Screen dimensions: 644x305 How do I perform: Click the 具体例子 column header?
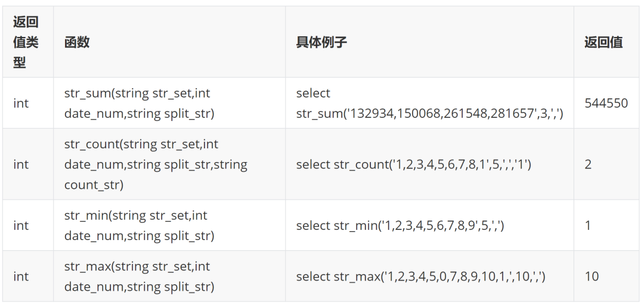(x=321, y=42)
